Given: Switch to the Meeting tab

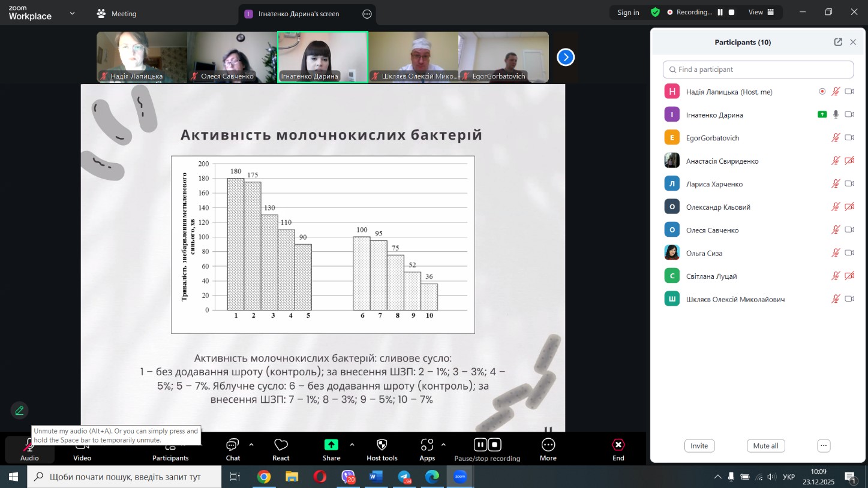Looking at the screenshot, I should point(117,14).
